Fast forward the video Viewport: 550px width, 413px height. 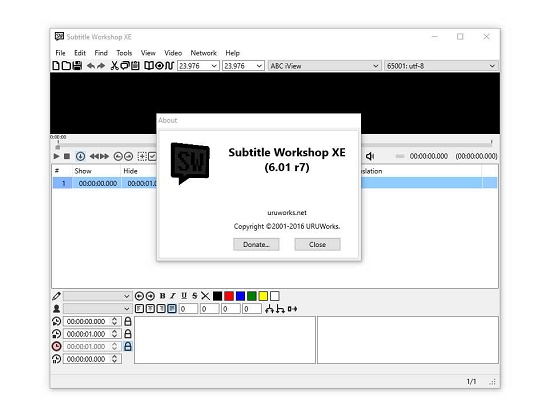click(104, 156)
